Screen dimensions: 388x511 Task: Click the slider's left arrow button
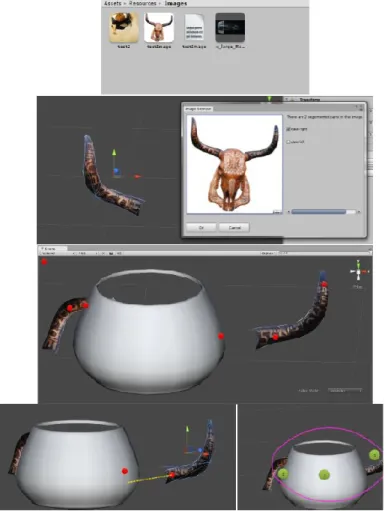pyautogui.click(x=289, y=212)
